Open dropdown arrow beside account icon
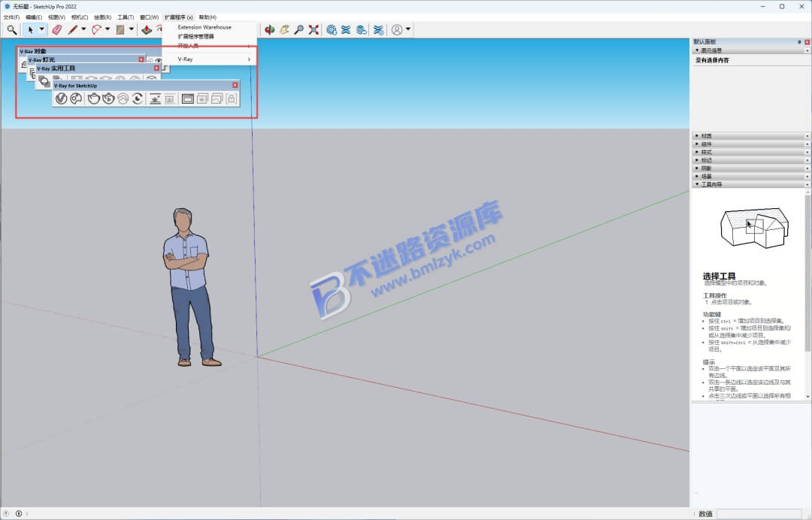 [408, 29]
